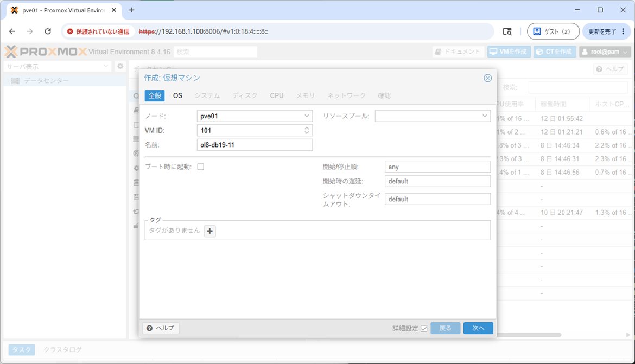Click the plus icon to add a tag
635x364 pixels.
coord(210,231)
